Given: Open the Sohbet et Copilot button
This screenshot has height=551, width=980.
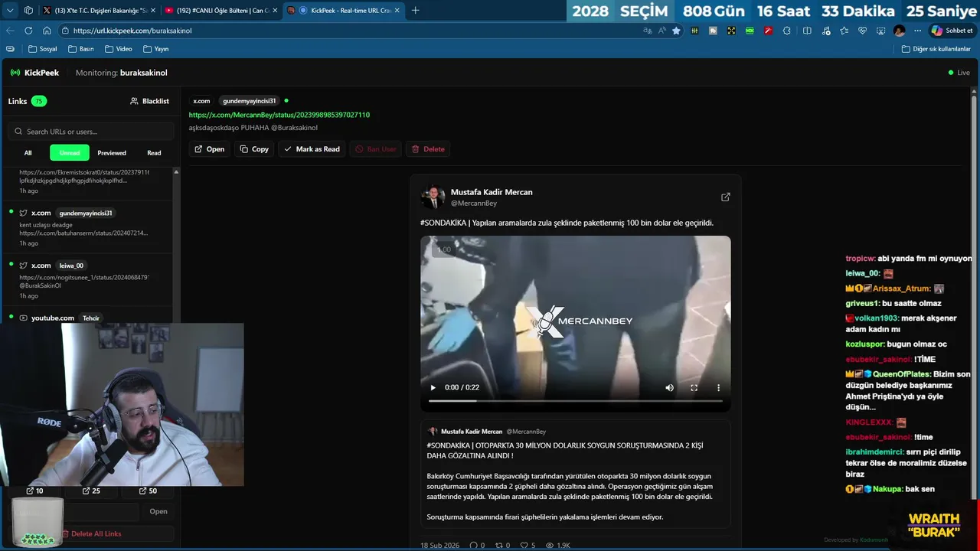Looking at the screenshot, I should click(952, 31).
